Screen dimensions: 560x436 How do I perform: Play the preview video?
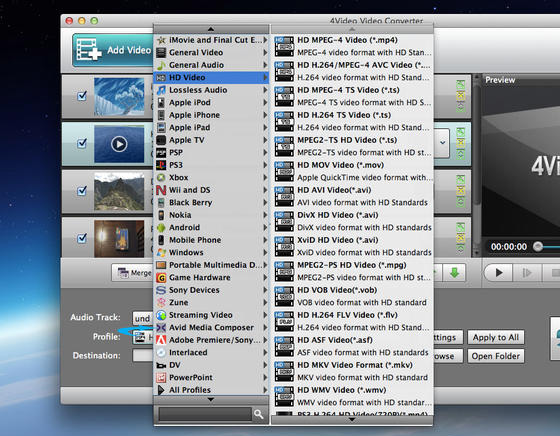click(499, 273)
